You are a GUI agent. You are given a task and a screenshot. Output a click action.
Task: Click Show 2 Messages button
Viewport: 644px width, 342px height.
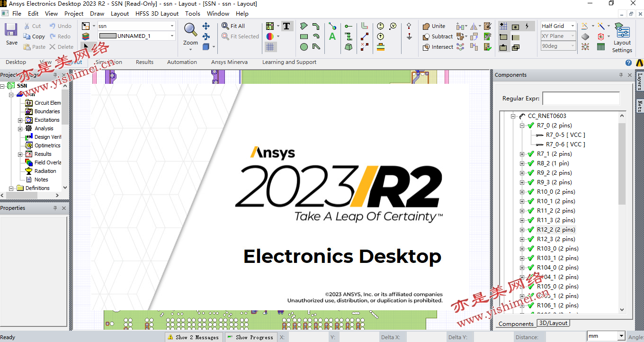[194, 337]
